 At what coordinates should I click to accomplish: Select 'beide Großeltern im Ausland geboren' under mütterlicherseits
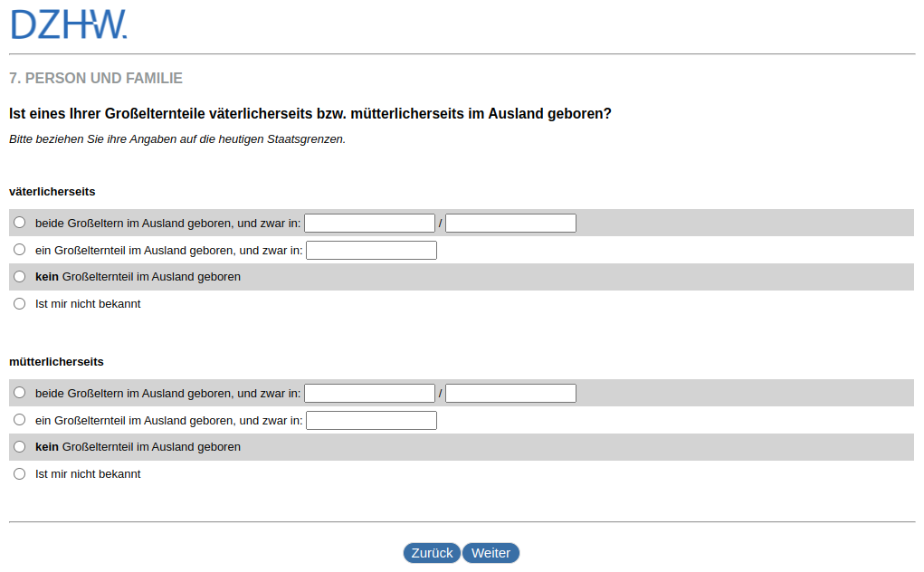tap(19, 392)
